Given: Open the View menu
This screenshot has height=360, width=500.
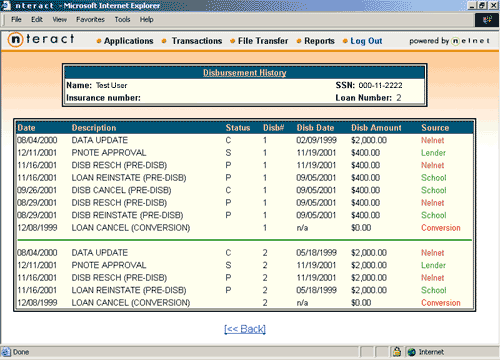Looking at the screenshot, I should tap(59, 19).
